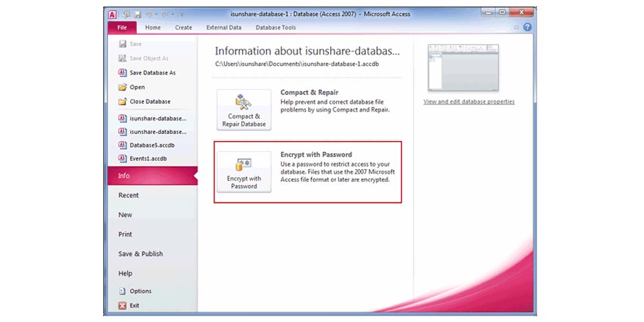The height and width of the screenshot is (322, 644).
Task: Click the Options icon in sidebar
Action: click(122, 291)
